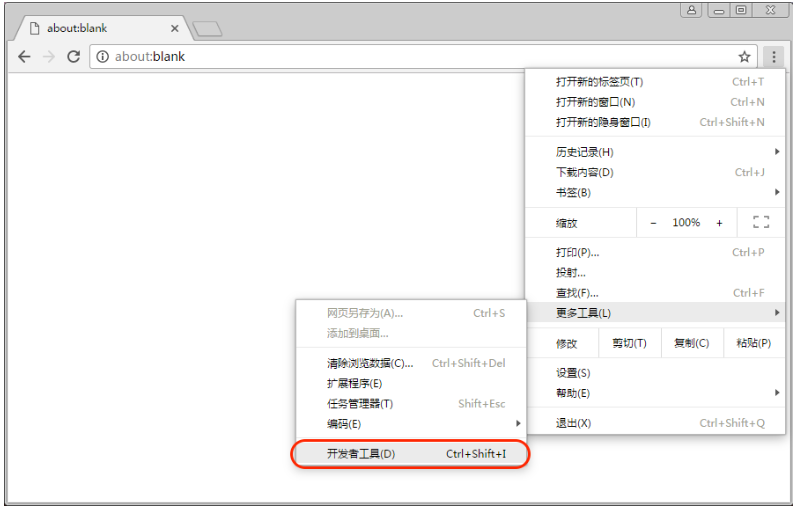This screenshot has width=796, height=508.
Task: Choose 打开新的窗口(N)
Action: pyautogui.click(x=655, y=102)
